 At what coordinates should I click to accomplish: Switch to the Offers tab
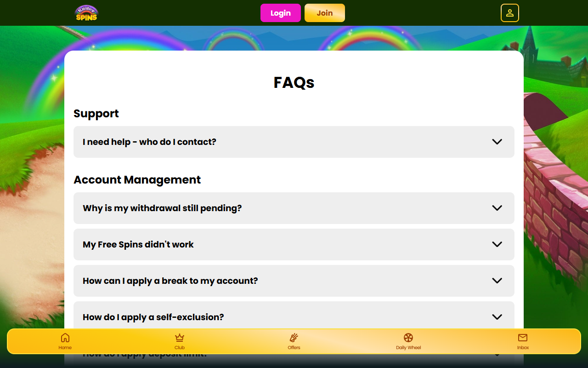tap(294, 341)
